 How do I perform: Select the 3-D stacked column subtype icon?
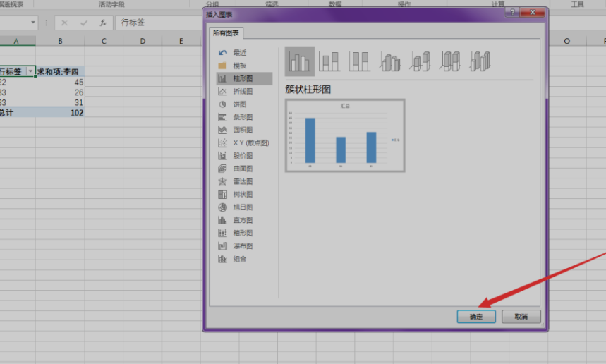tap(420, 61)
